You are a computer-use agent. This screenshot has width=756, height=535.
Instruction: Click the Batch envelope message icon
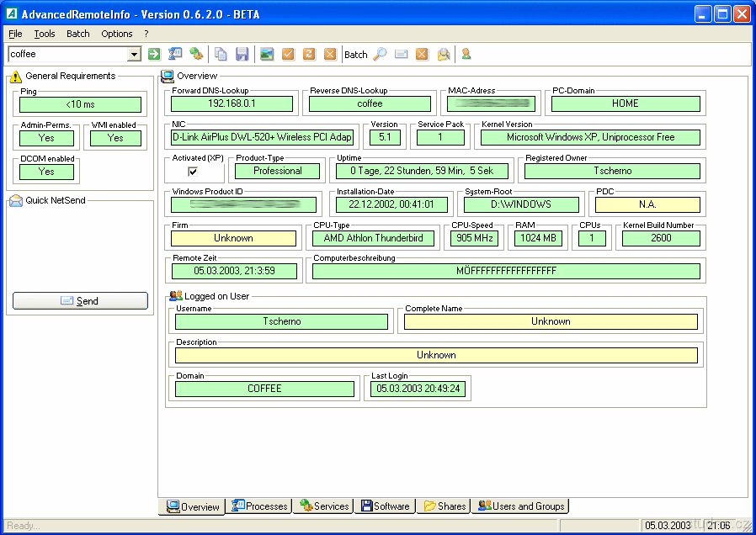pyautogui.click(x=401, y=55)
